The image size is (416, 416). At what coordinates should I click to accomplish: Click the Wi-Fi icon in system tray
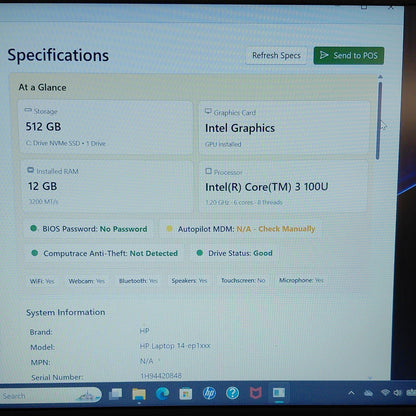385,392
